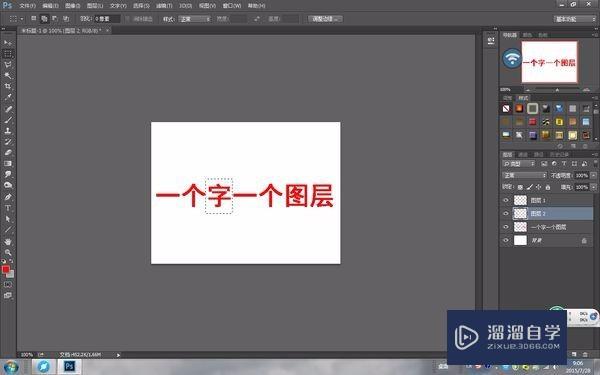Click lock image pixels brush icon

pos(530,187)
